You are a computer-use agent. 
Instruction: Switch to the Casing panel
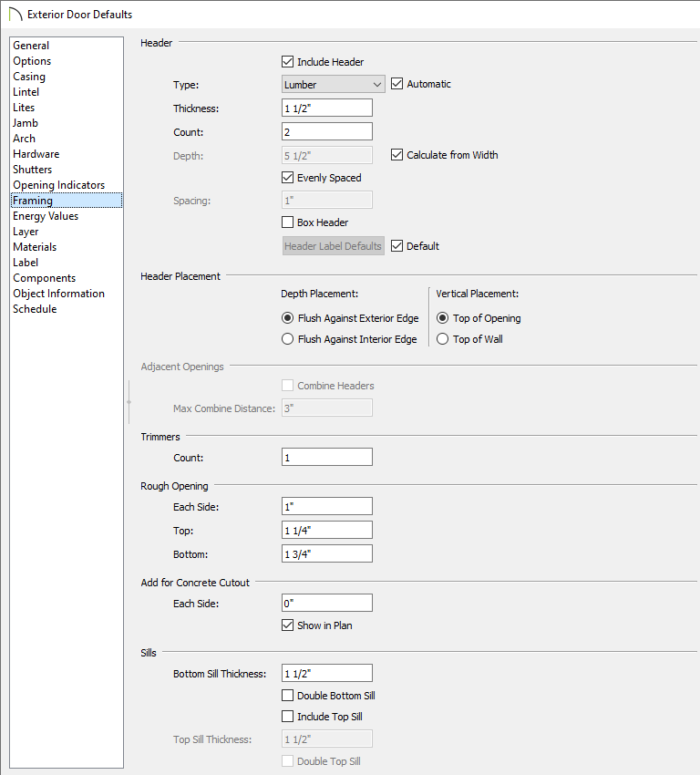pyautogui.click(x=29, y=77)
